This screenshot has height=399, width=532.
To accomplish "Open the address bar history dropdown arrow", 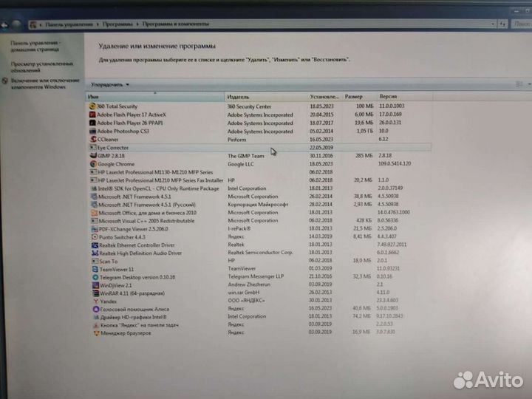I will tap(493, 24).
